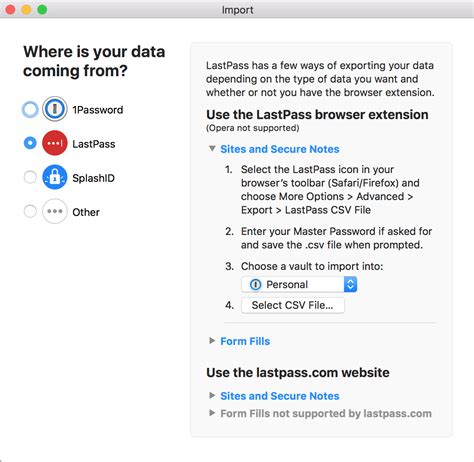
Task: Click the Use the LastPass browser extension heading
Action: 317,115
